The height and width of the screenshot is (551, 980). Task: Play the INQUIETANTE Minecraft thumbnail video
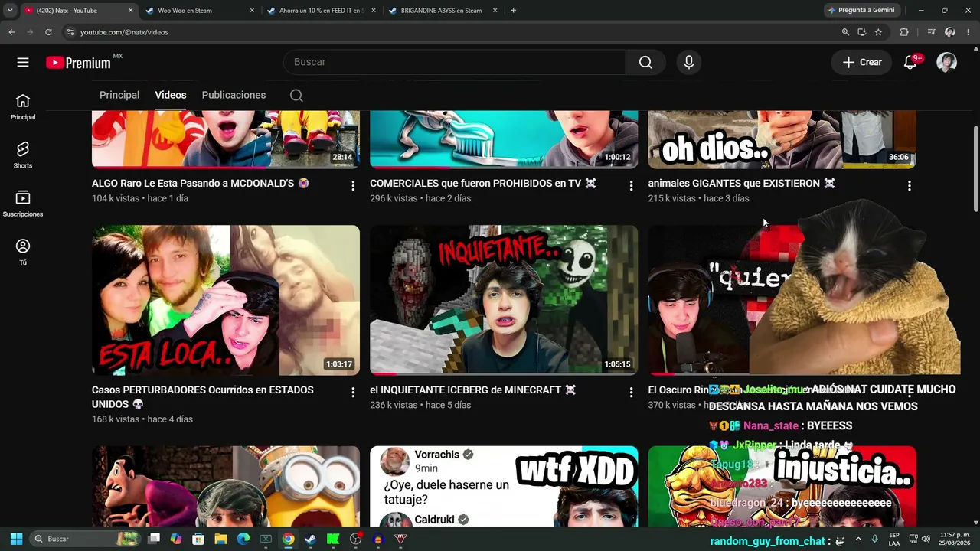coord(504,300)
